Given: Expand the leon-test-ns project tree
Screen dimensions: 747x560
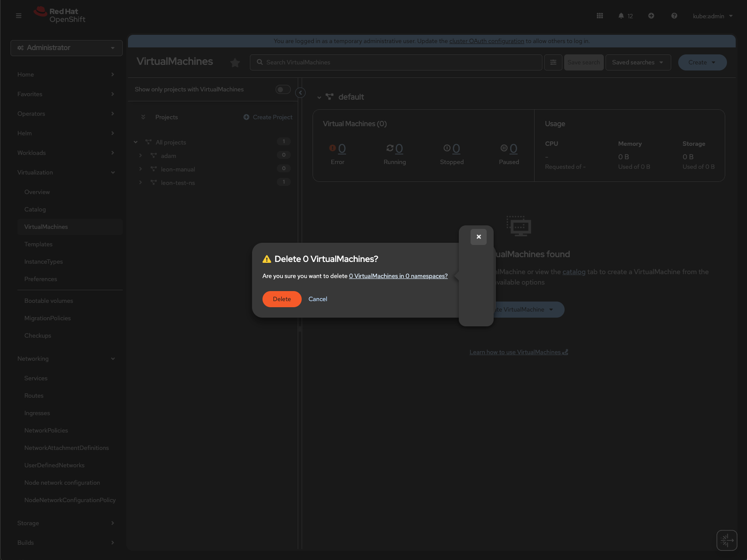Looking at the screenshot, I should (141, 182).
